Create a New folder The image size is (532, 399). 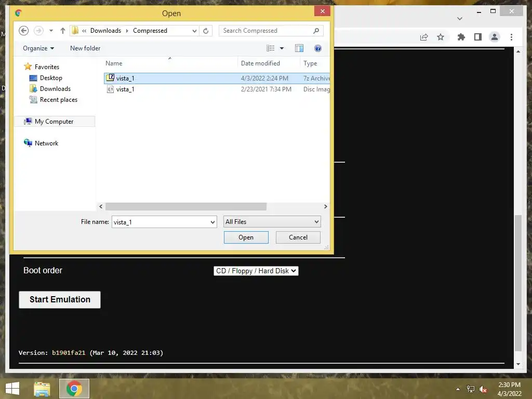click(85, 48)
